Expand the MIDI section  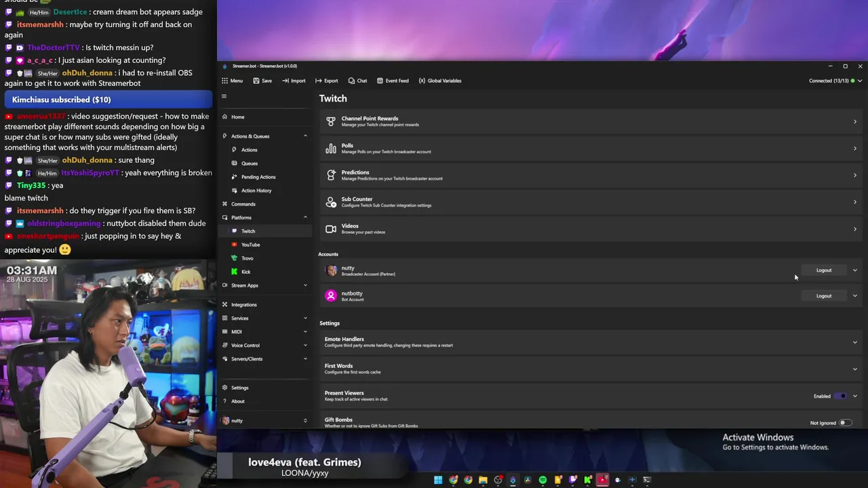[x=265, y=332]
